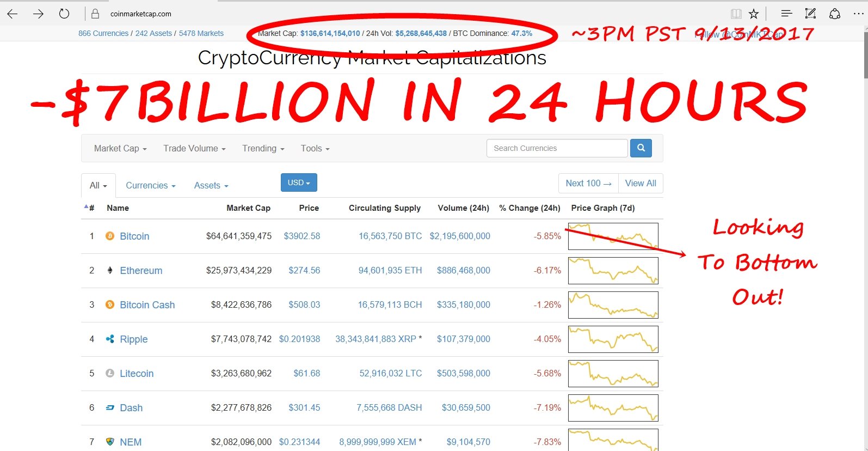Open the NEM name link
868x451 pixels.
[131, 442]
